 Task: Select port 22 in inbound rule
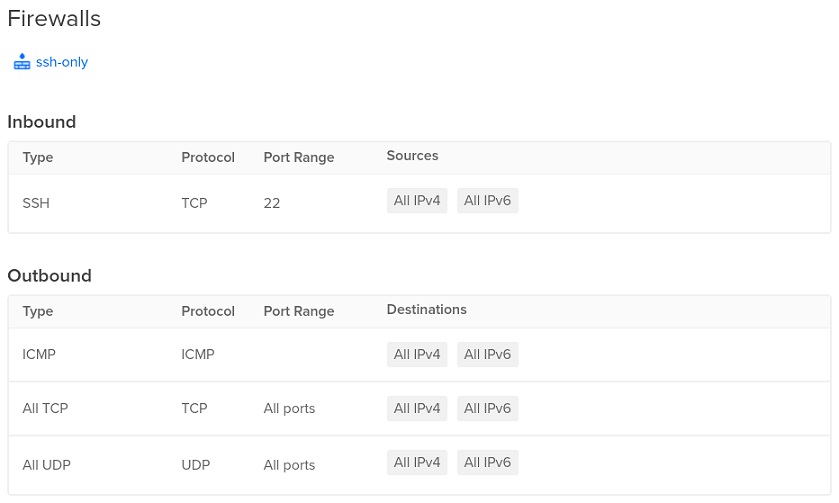272,203
